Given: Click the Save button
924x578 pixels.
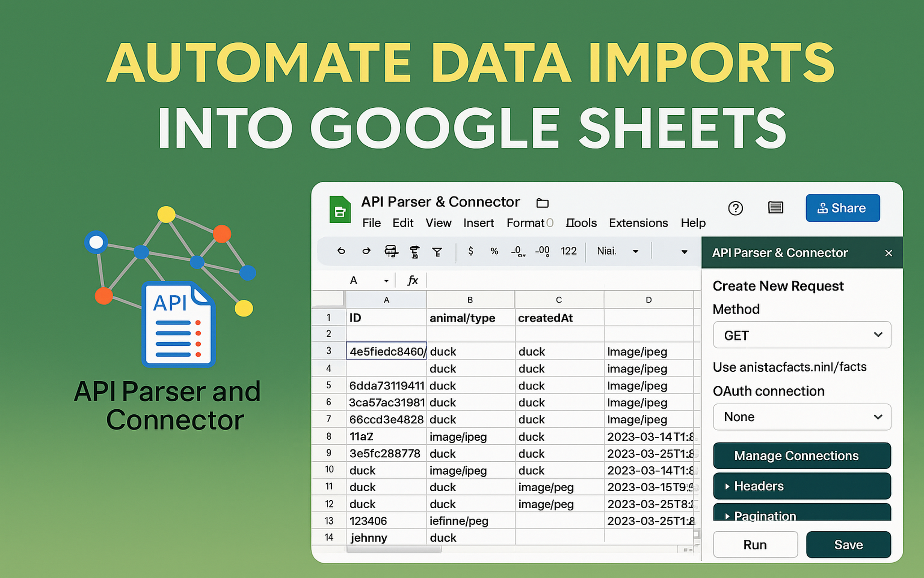Looking at the screenshot, I should pos(849,545).
